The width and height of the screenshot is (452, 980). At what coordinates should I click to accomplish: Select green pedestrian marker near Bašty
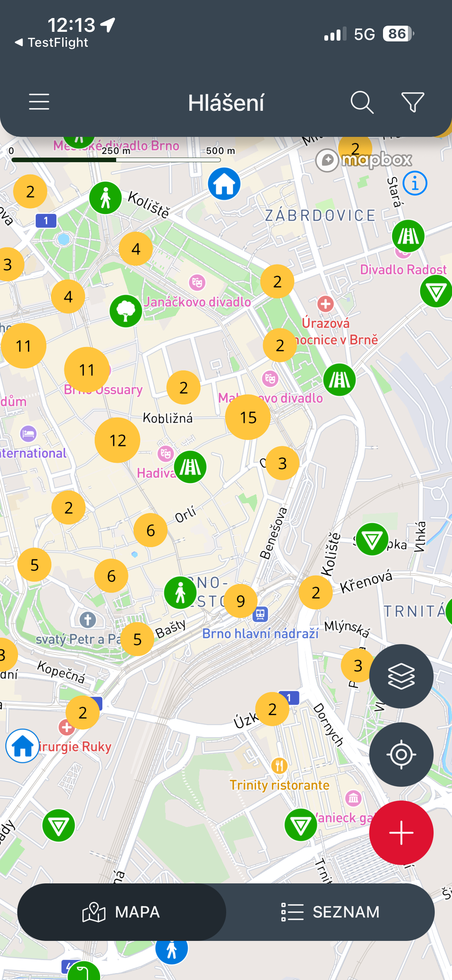tap(180, 593)
